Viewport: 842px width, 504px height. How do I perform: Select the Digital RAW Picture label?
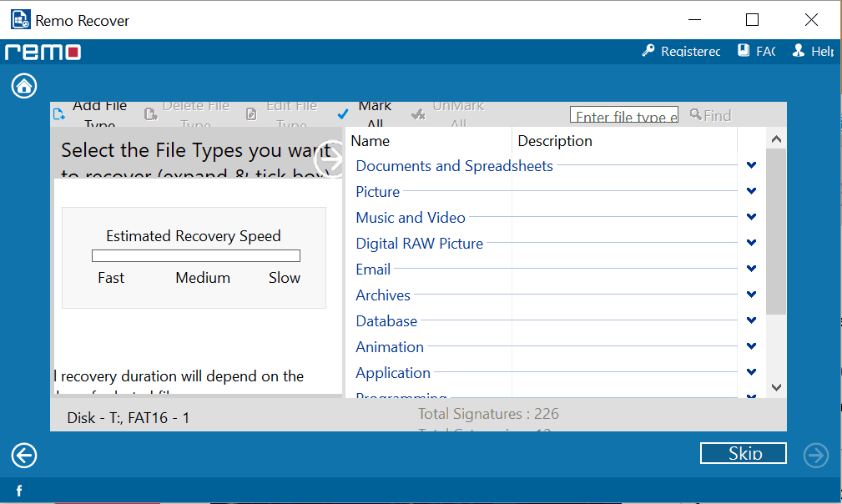point(420,243)
